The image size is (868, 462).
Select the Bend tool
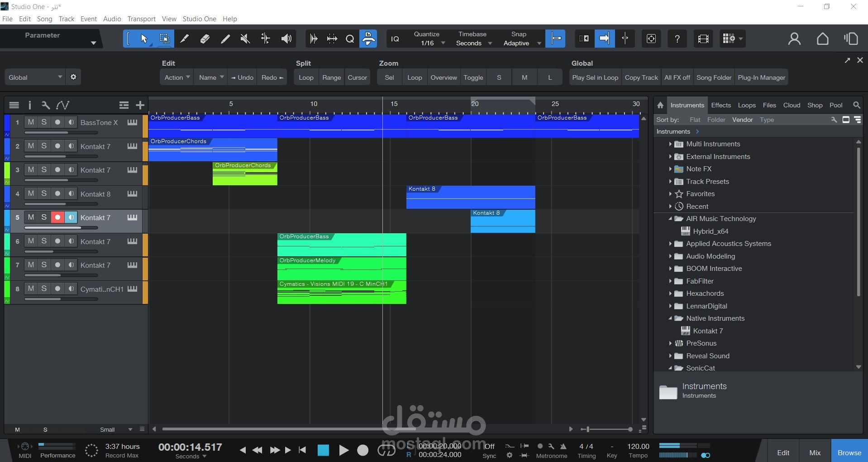(265, 39)
